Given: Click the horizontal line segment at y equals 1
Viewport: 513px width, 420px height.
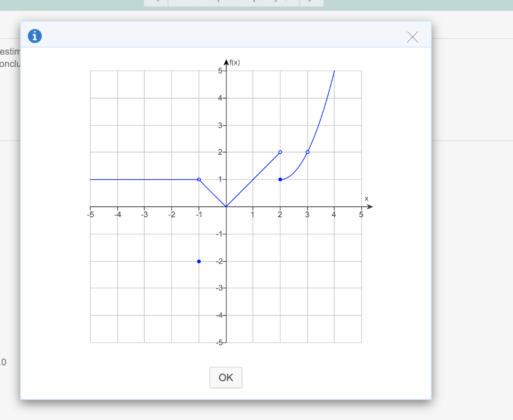Looking at the screenshot, I should click(145, 179).
